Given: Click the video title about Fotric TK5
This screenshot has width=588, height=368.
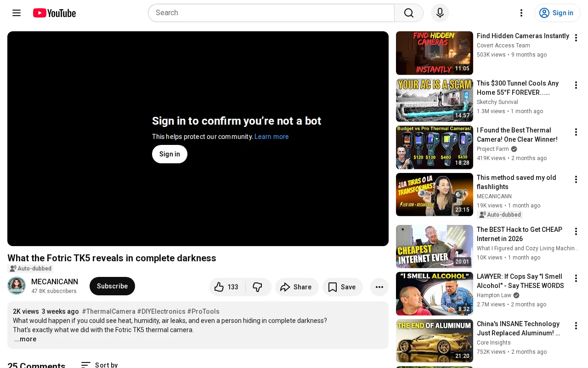Looking at the screenshot, I should click(112, 258).
